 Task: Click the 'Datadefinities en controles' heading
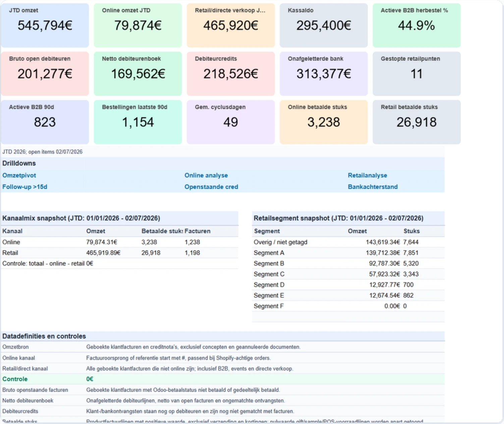(x=44, y=336)
